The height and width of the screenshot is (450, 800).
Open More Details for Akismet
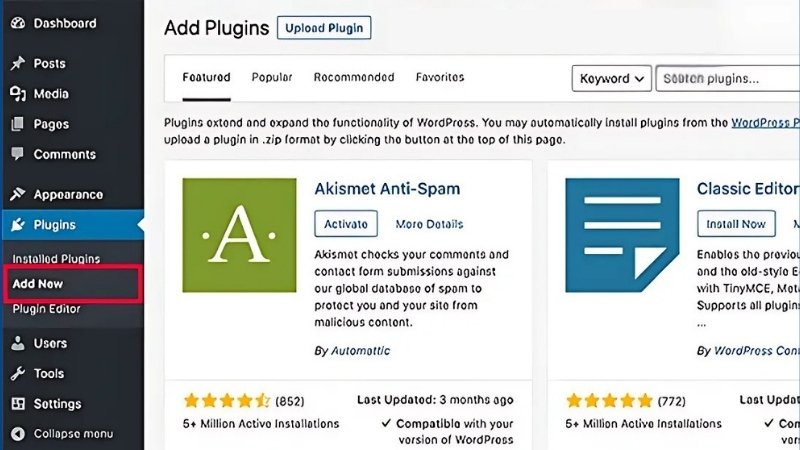429,224
